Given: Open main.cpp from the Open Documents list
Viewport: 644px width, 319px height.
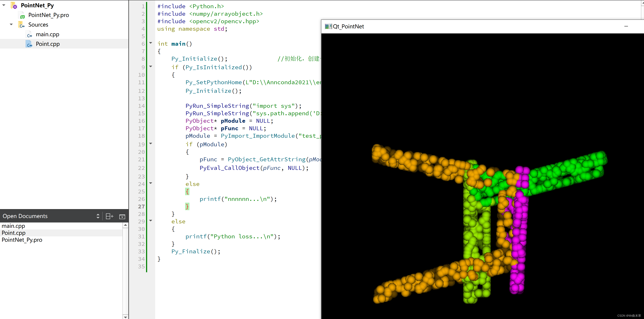Looking at the screenshot, I should coord(13,226).
